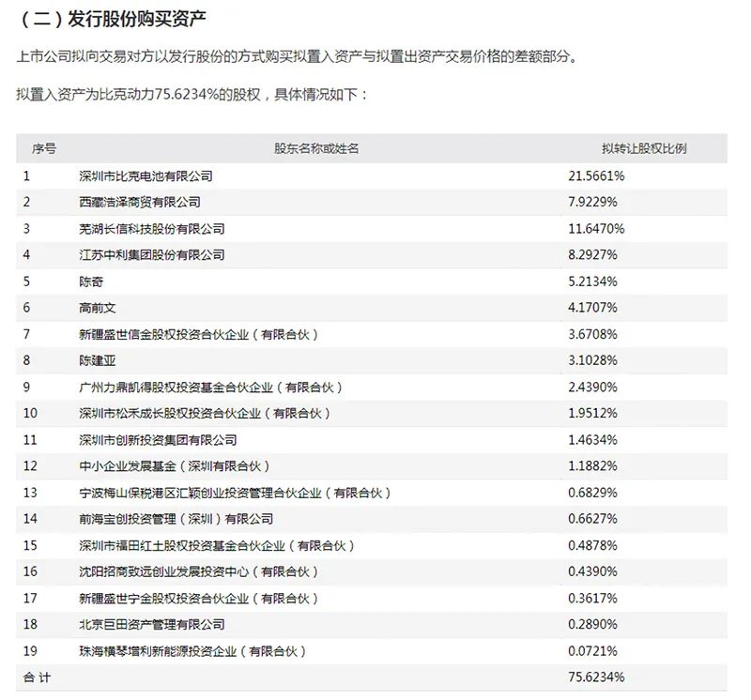Click the value 1.4634%
Screen dimensions: 751x700
point(592,439)
